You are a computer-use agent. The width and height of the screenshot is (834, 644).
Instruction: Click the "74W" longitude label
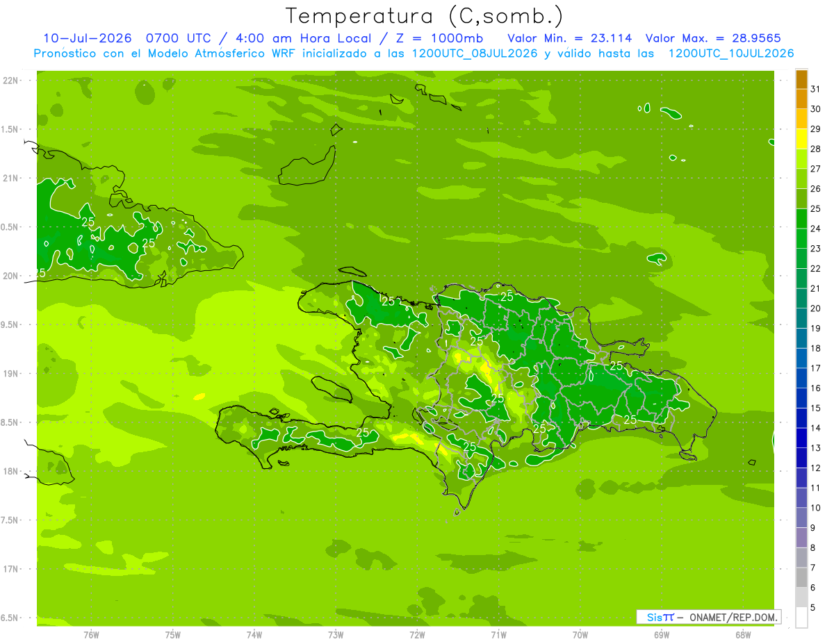254,635
